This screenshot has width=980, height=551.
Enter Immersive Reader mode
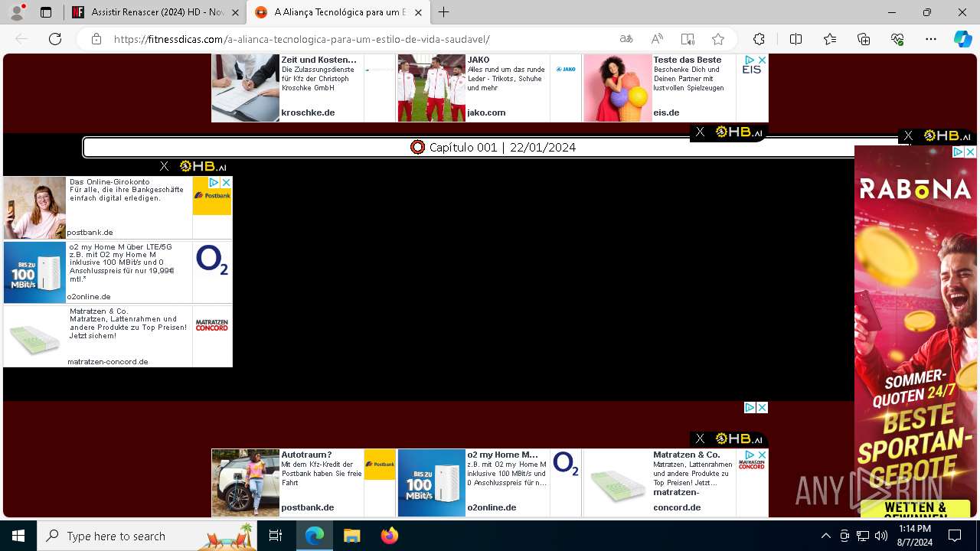(x=688, y=39)
